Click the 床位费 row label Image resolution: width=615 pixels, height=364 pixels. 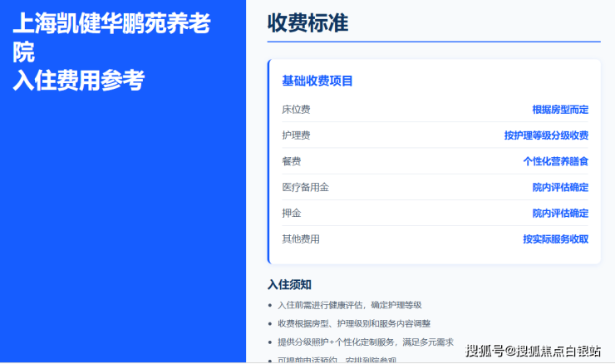(x=296, y=110)
